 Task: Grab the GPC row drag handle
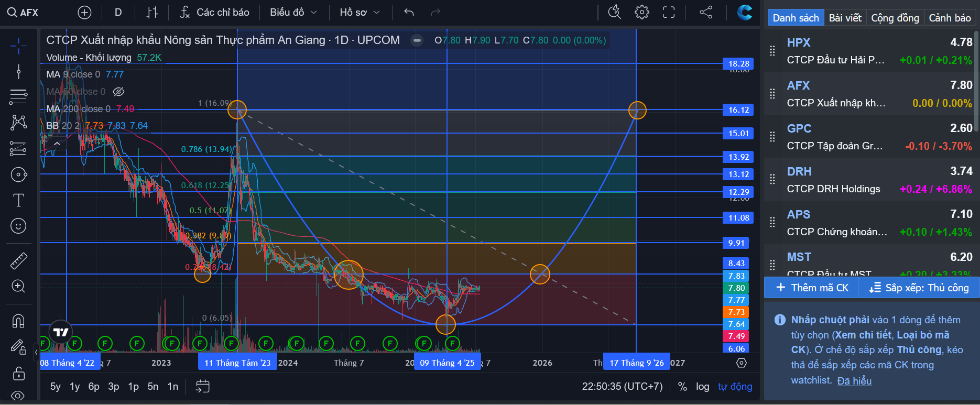(x=772, y=137)
